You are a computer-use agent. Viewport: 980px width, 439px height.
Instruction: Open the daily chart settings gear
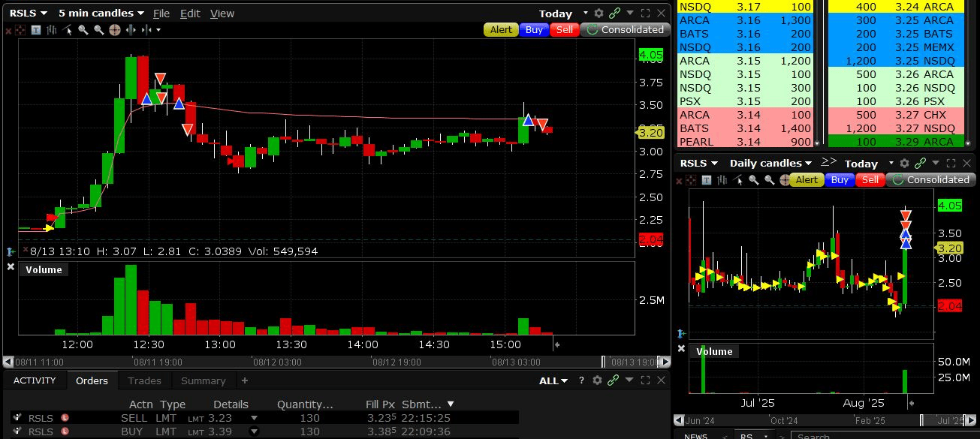(x=905, y=163)
